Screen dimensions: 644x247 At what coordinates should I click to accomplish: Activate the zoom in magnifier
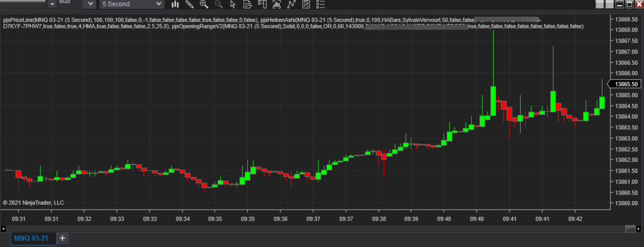[204, 4]
